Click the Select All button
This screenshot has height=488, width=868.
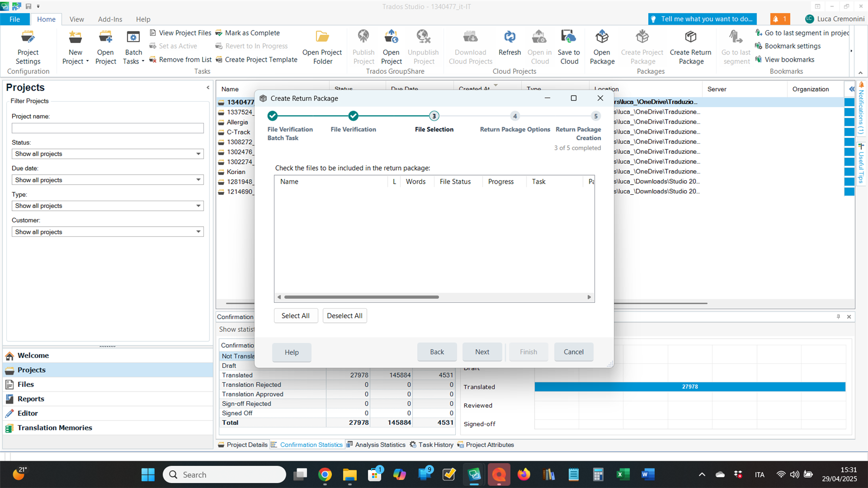click(x=296, y=315)
